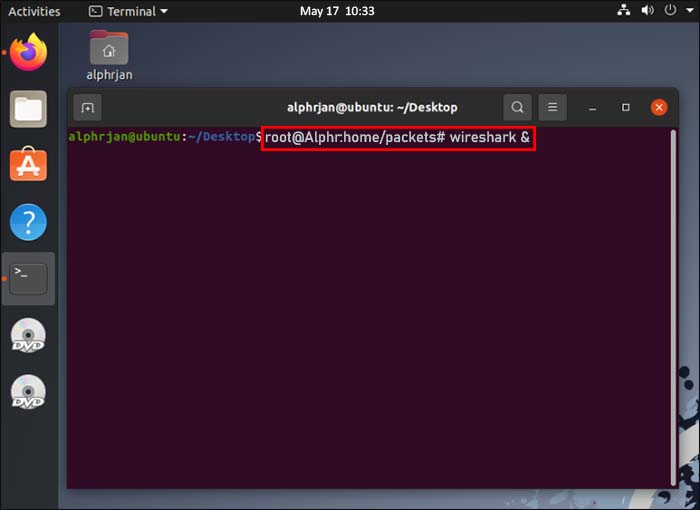Click the terminal title alphrjan@ubuntu: ~/Desktop
This screenshot has width=700, height=510.
click(x=372, y=108)
